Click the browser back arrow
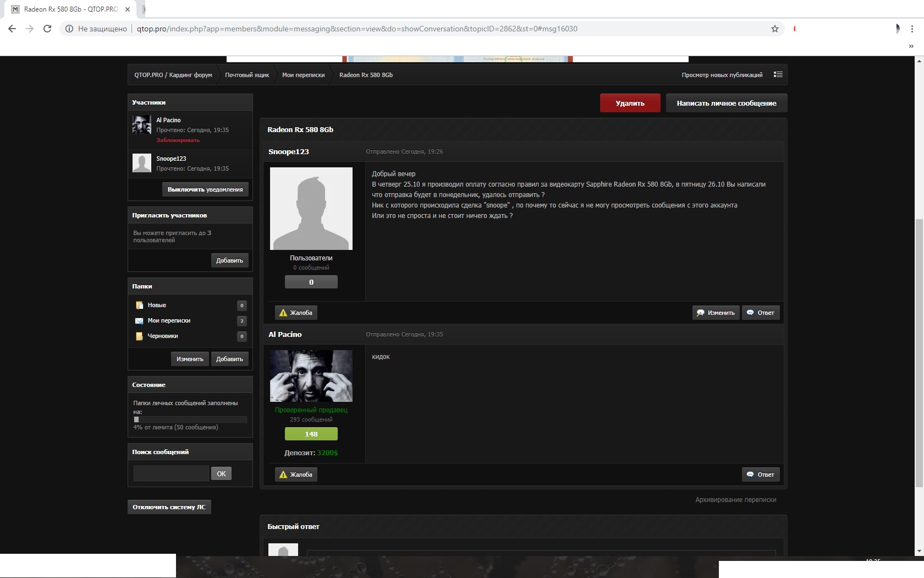 pos(12,29)
